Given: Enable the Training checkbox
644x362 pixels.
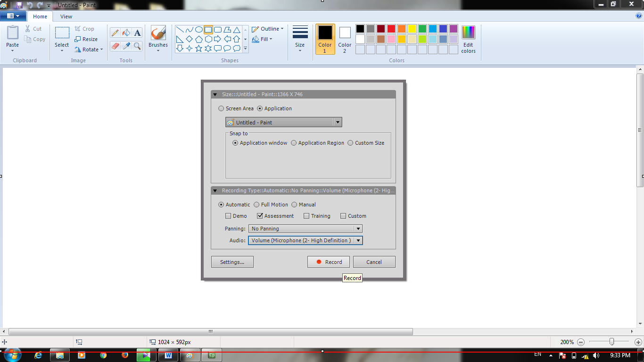Looking at the screenshot, I should click(x=306, y=216).
